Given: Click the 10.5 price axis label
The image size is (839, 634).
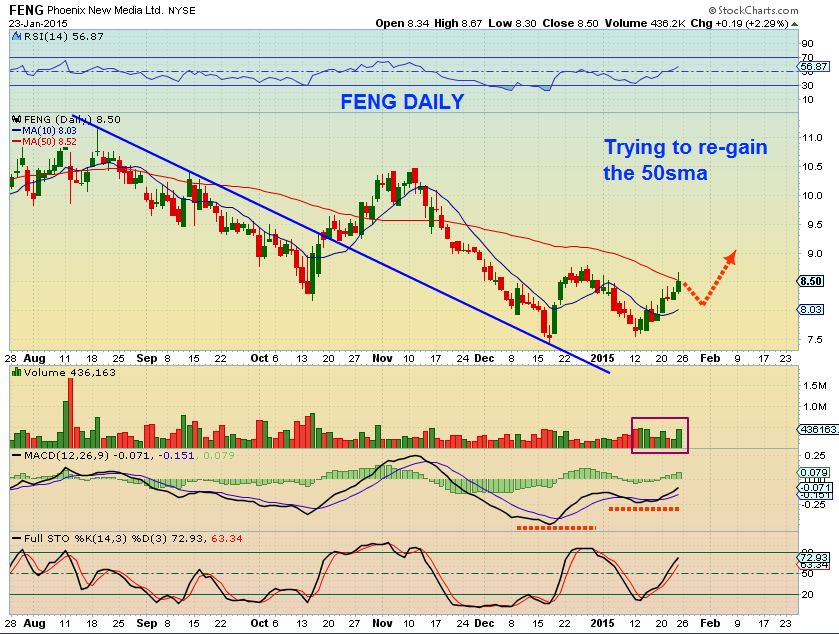Looking at the screenshot, I should 811,166.
